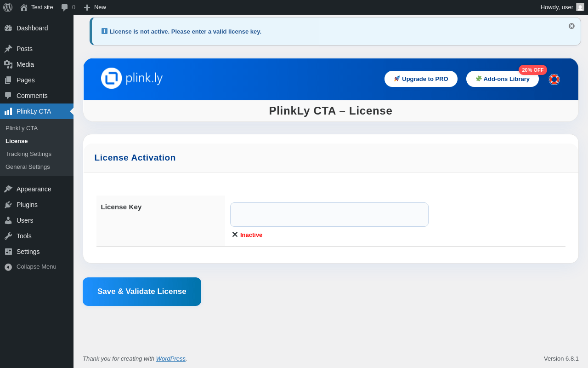Image resolution: width=588 pixels, height=368 pixels.
Task: Open Users menu item
Action: [37, 220]
